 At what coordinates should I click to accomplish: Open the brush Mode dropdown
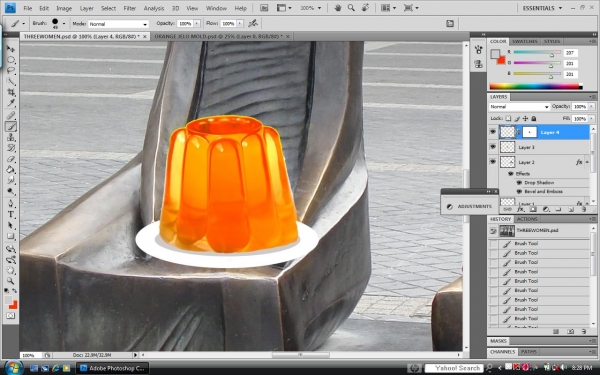click(x=118, y=24)
